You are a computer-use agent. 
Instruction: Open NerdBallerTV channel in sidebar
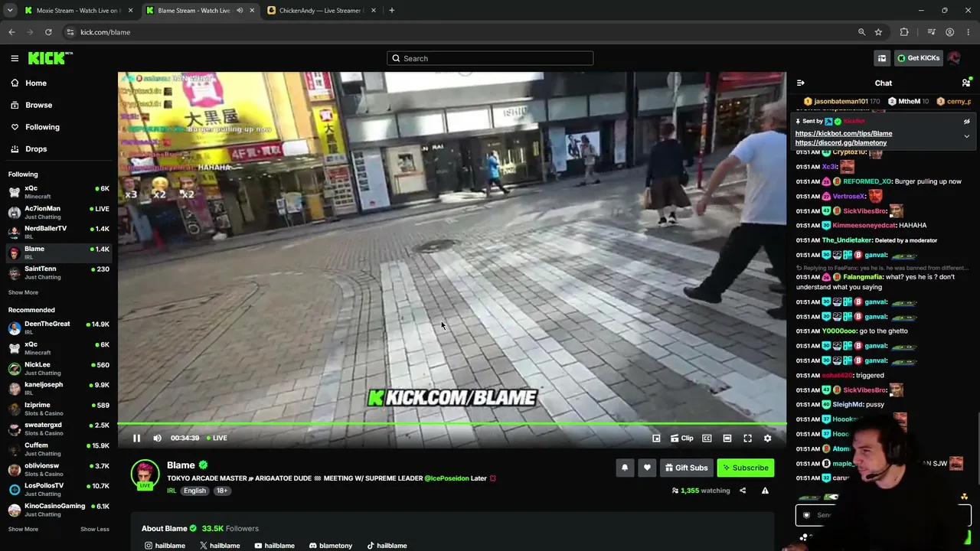point(59,231)
